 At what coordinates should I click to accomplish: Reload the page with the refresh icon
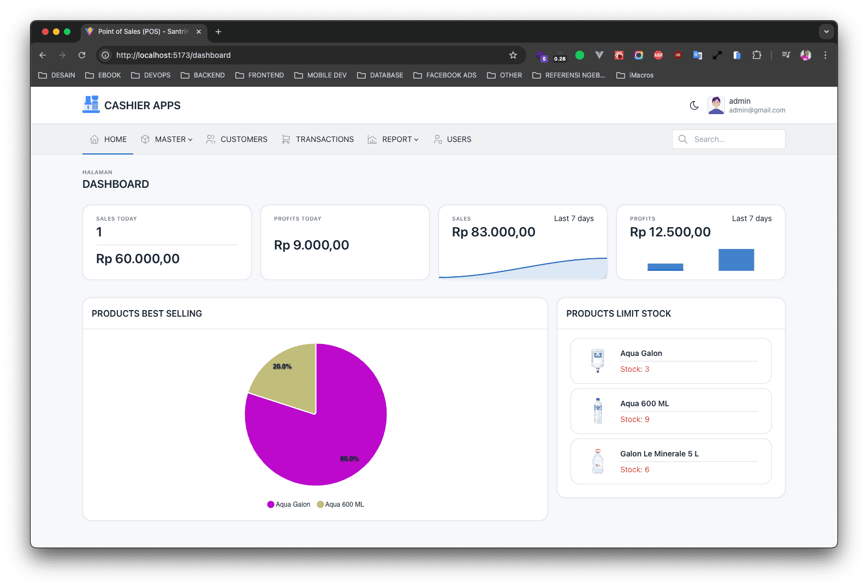pos(82,55)
